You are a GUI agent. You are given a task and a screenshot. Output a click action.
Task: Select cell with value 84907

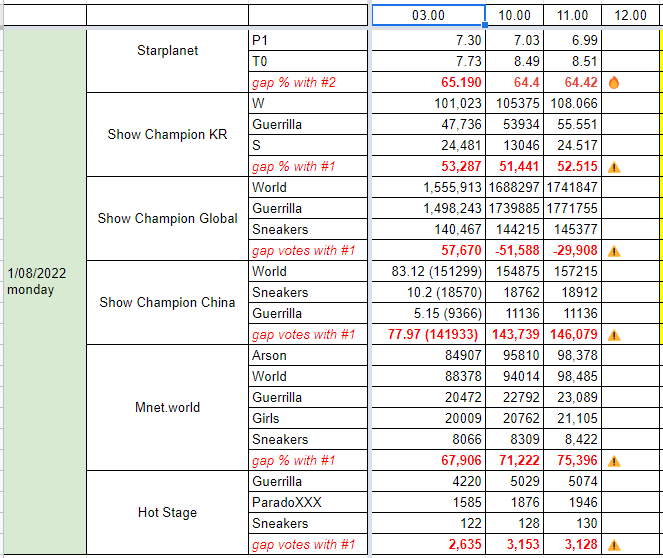click(428, 355)
